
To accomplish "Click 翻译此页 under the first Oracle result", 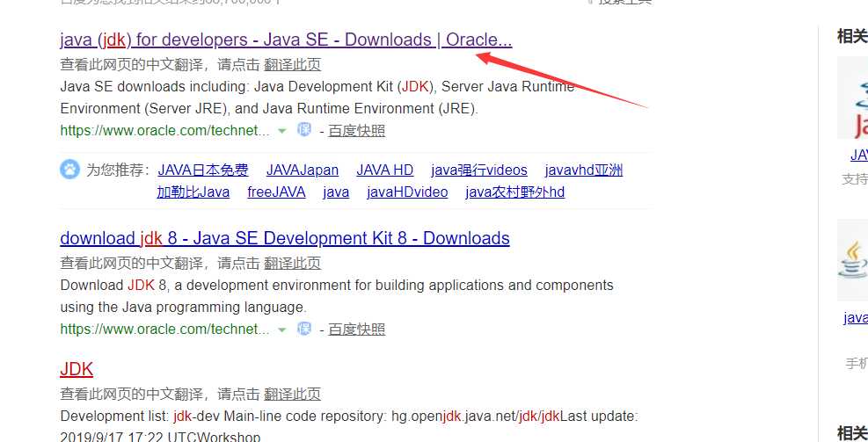I will coord(292,65).
